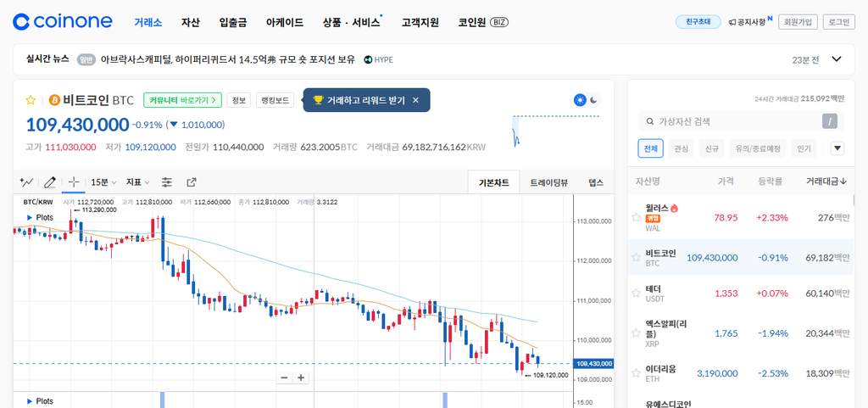
Task: Click the coinone logo
Action: point(63,21)
